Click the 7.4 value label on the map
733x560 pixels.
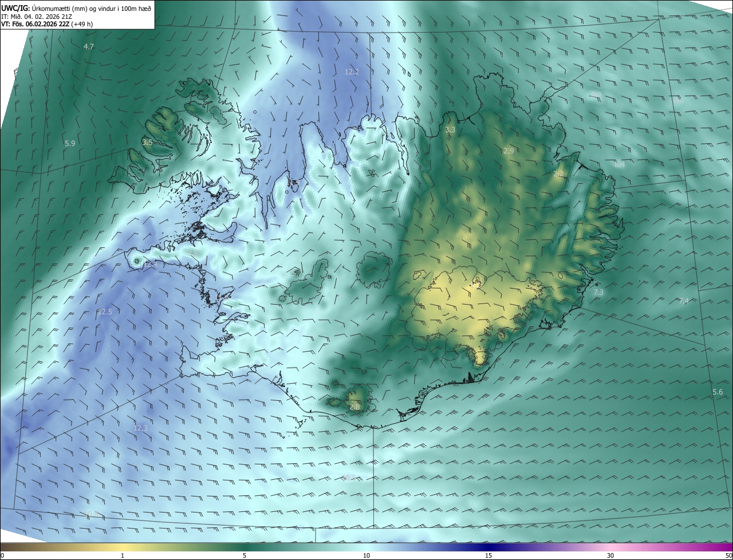pyautogui.click(x=684, y=301)
